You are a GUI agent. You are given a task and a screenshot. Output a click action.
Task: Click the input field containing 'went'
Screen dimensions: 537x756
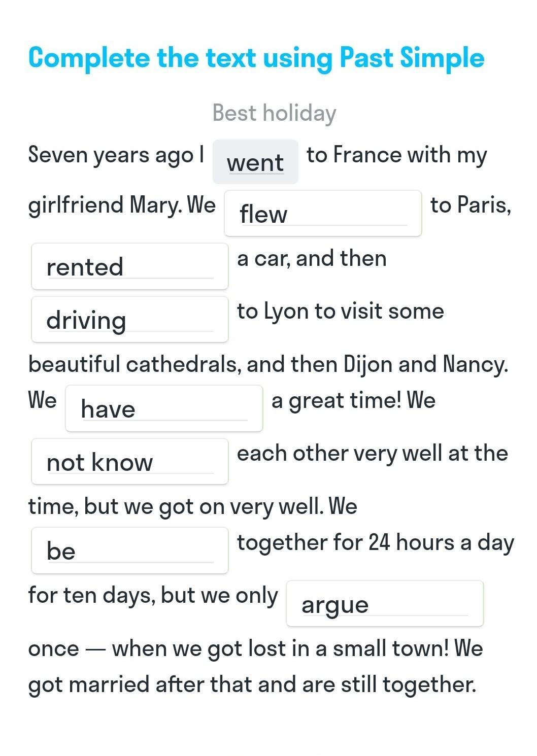pos(255,162)
